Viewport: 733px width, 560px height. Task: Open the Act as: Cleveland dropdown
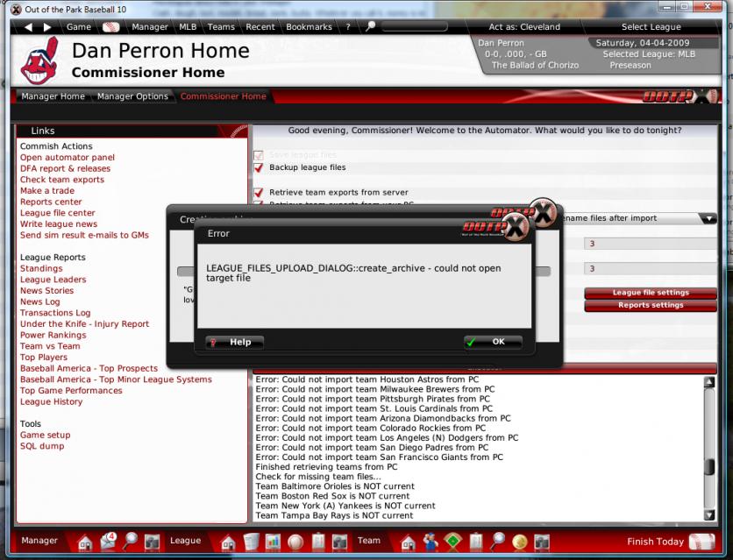pyautogui.click(x=524, y=27)
